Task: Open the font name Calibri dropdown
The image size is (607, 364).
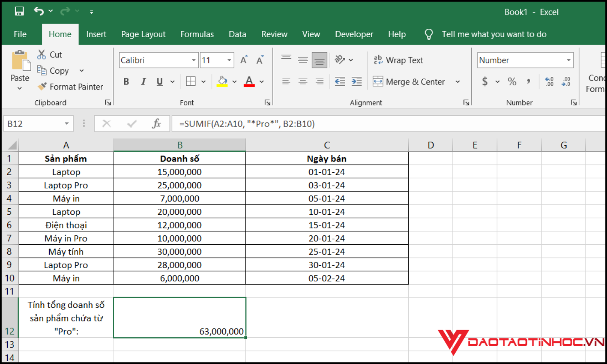Action: click(194, 60)
